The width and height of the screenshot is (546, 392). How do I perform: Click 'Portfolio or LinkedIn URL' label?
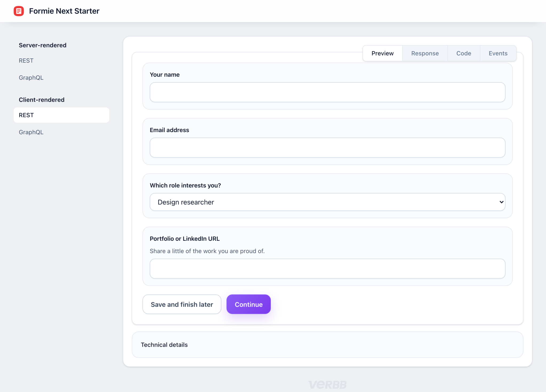click(185, 239)
